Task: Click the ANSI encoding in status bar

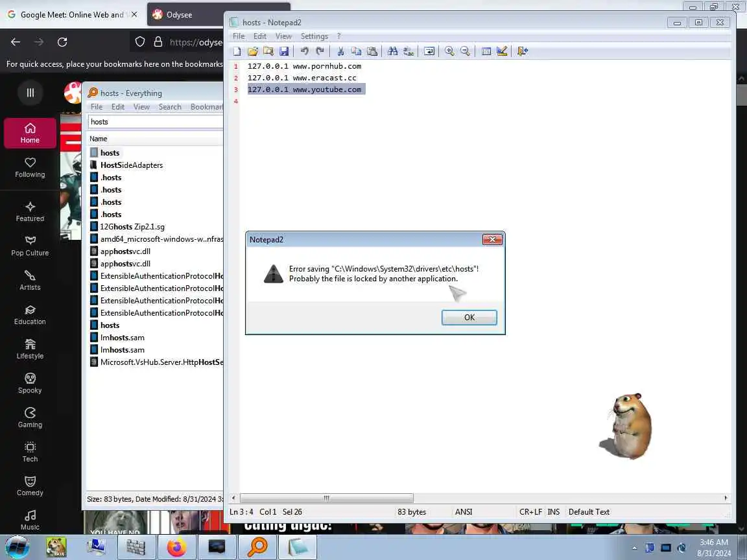Action: point(463,512)
